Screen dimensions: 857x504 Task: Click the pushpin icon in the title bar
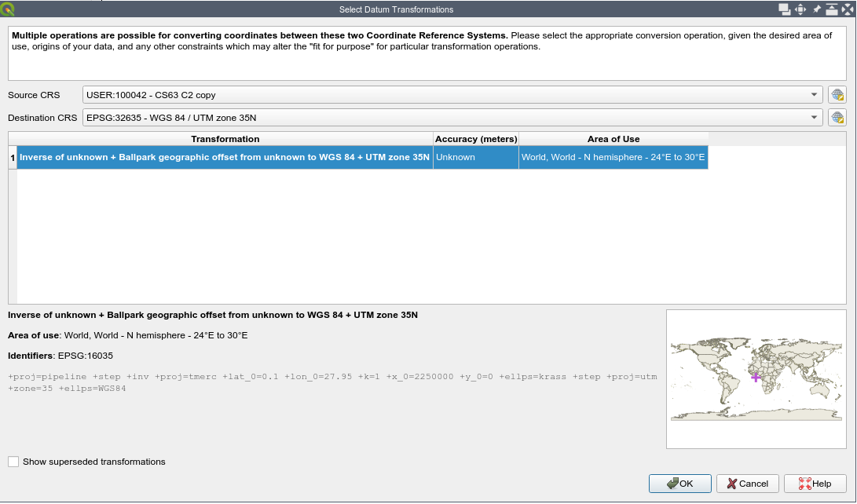tap(817, 9)
